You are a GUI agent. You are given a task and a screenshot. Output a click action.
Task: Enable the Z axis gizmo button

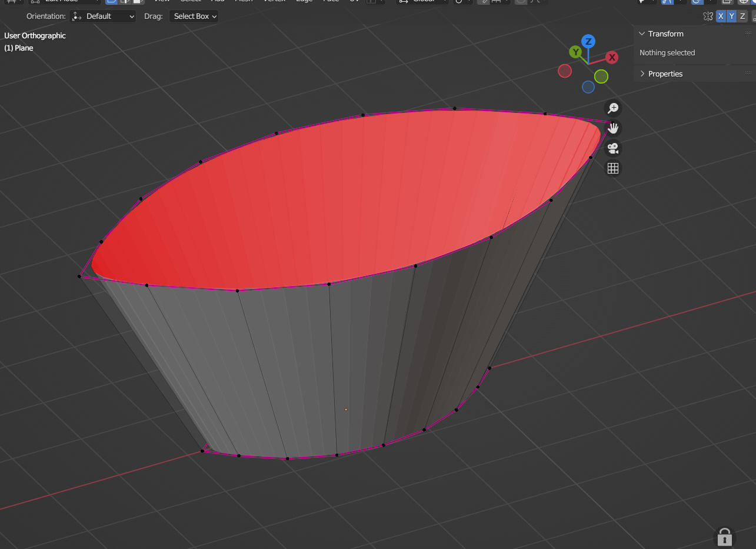[742, 16]
